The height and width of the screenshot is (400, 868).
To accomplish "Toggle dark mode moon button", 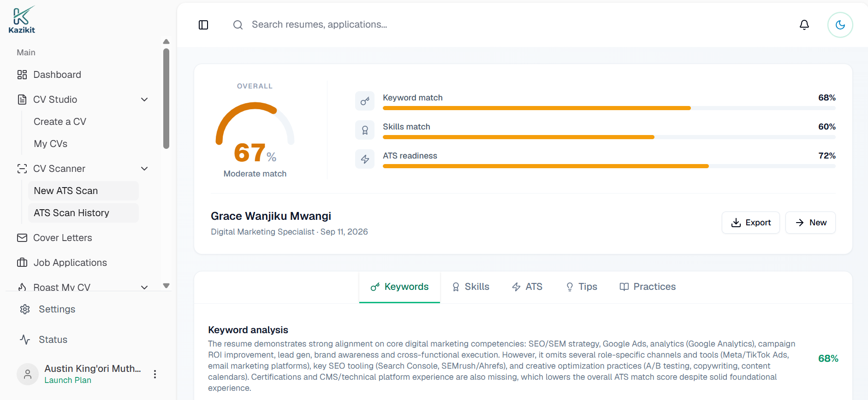I will 840,25.
